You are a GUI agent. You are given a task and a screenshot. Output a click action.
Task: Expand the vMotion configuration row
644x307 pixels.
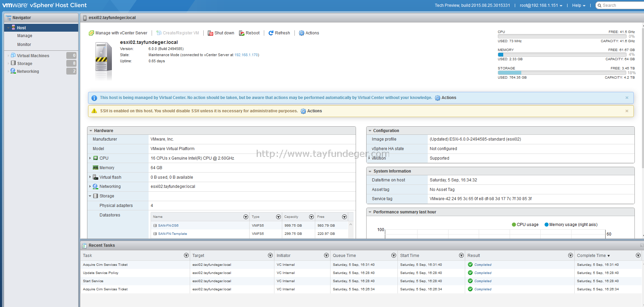tap(369, 158)
